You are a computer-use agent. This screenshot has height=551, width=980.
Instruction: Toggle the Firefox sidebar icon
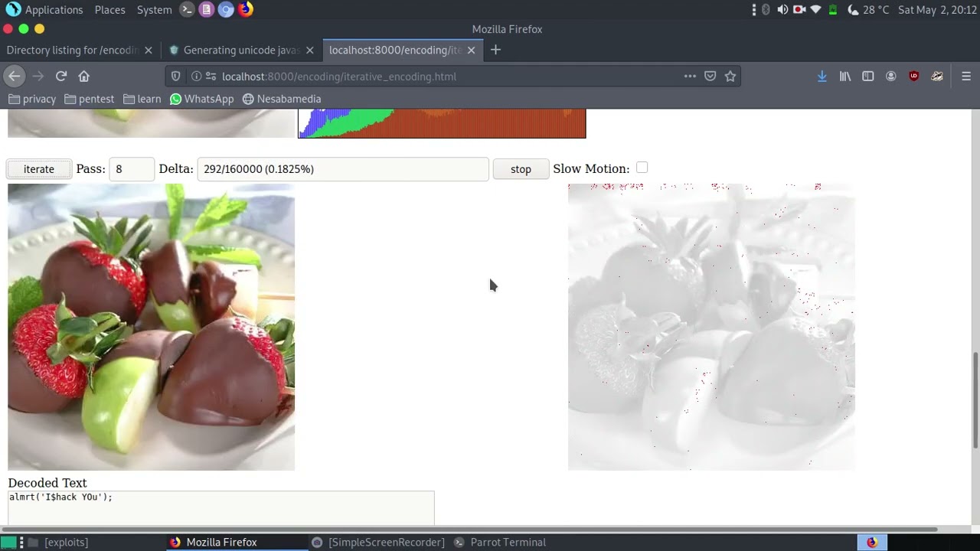tap(868, 76)
